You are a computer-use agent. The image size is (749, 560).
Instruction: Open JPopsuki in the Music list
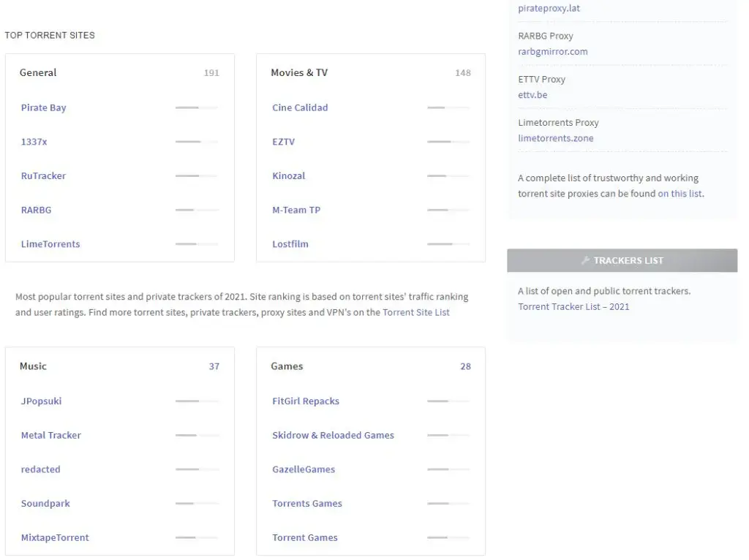[x=41, y=401]
